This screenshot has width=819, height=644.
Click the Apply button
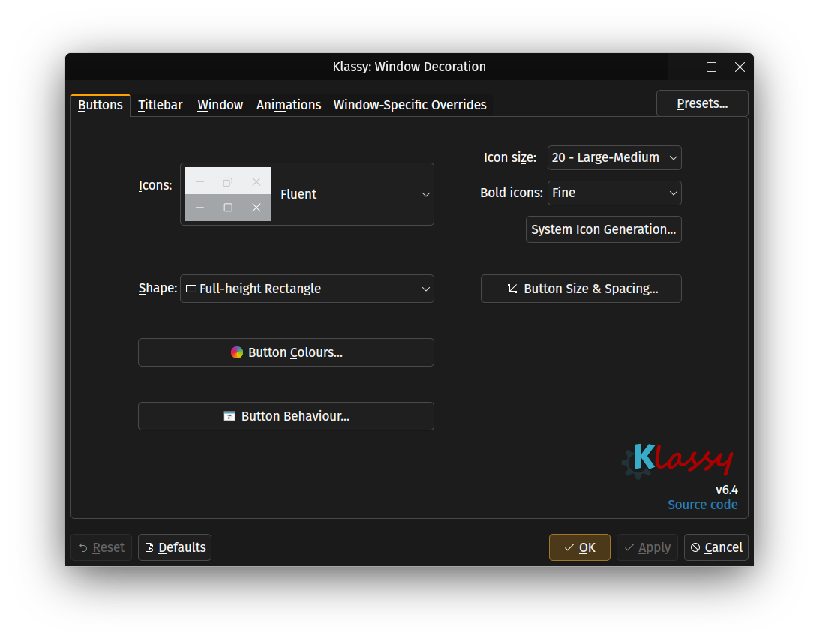647,547
